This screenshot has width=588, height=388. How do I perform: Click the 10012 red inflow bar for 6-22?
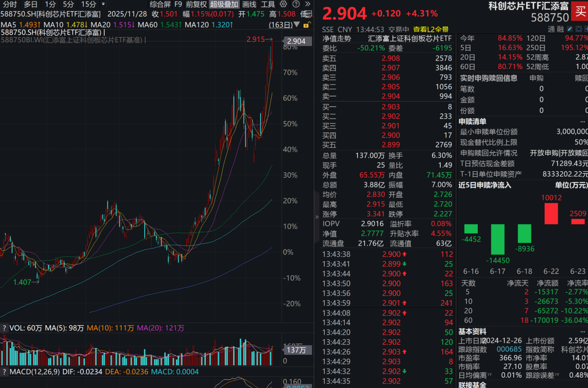point(551,213)
